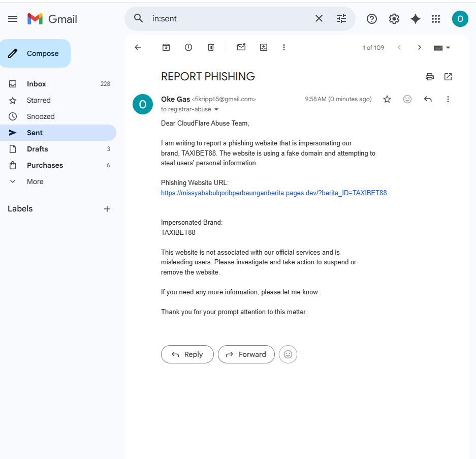
Task: Expand More folders in sidebar
Action: [x=58, y=181]
